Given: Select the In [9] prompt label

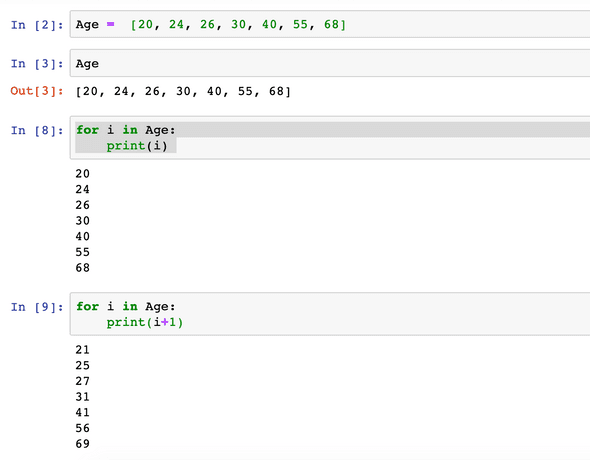Looking at the screenshot, I should click(37, 307).
